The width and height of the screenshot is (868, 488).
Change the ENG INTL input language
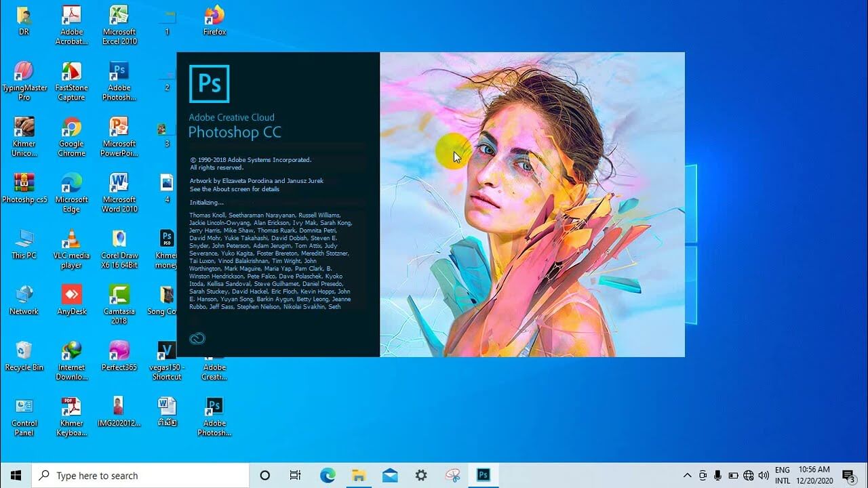pos(783,475)
